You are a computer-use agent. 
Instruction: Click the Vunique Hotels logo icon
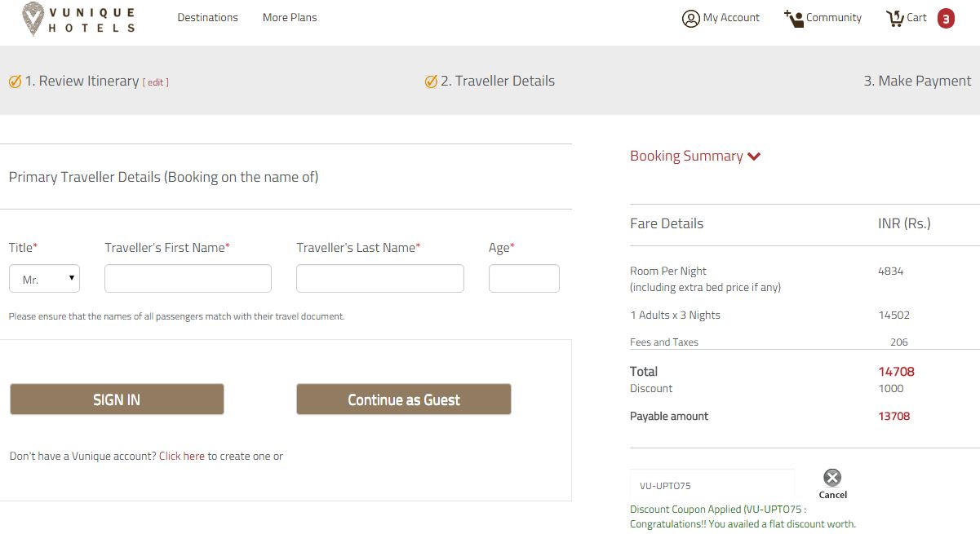[x=33, y=18]
